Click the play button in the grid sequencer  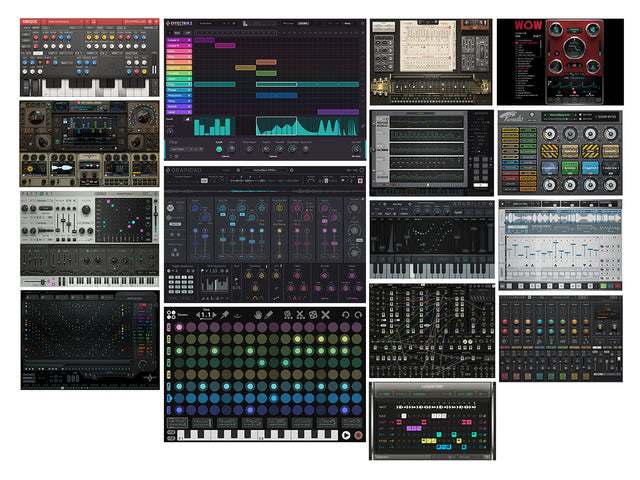click(345, 435)
